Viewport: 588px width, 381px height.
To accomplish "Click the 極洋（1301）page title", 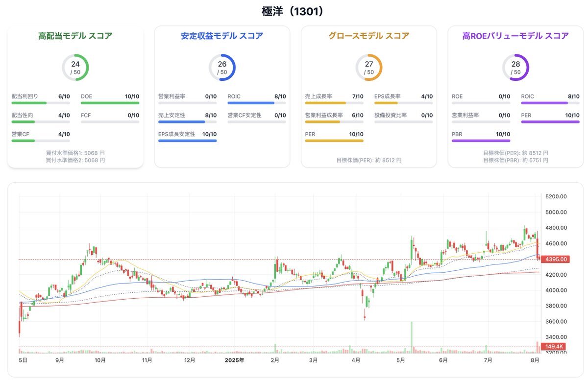I will coord(294,11).
